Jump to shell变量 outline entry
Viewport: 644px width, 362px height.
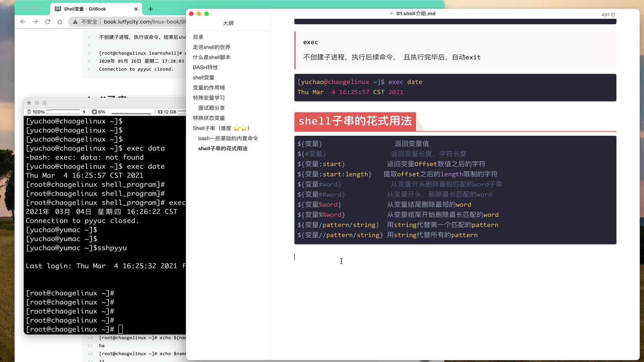click(x=203, y=77)
